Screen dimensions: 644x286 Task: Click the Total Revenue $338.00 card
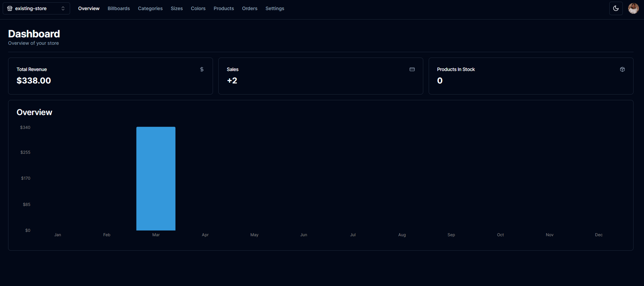pyautogui.click(x=110, y=76)
